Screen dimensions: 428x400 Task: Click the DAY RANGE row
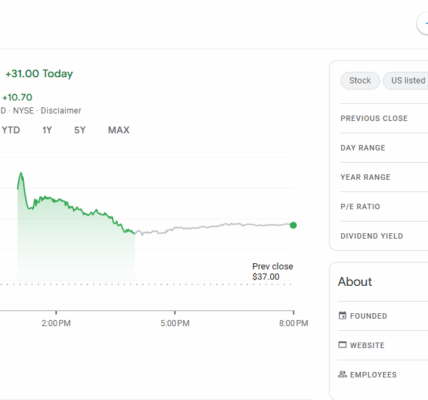pos(384,148)
